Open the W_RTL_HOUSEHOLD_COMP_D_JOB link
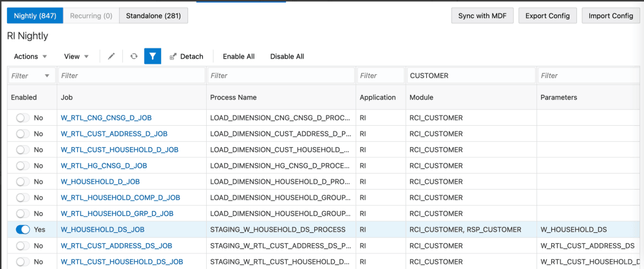This screenshot has height=269, width=644. (x=120, y=197)
